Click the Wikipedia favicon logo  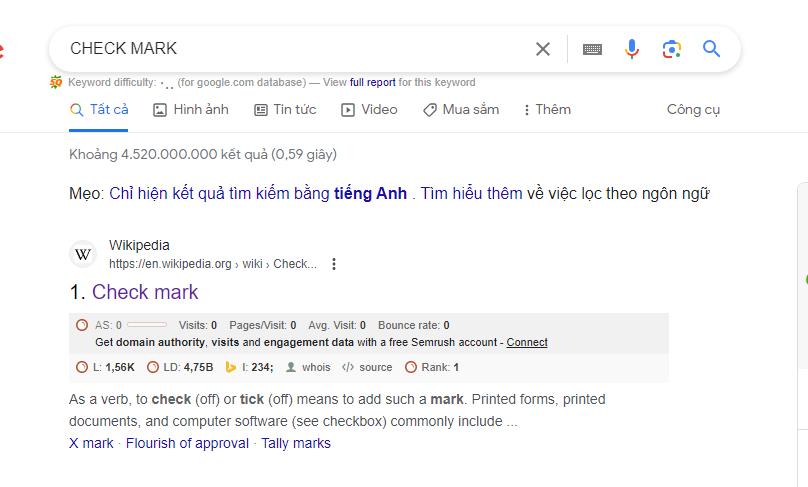coord(84,255)
